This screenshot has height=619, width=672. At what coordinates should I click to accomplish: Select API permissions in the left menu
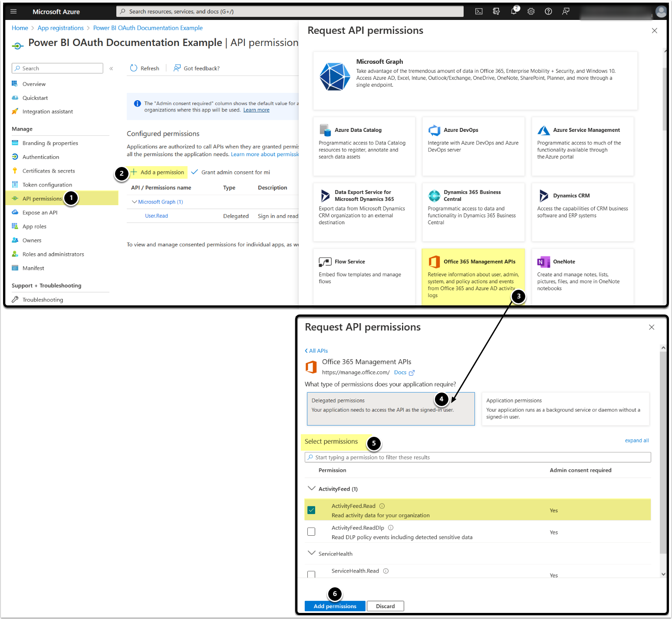pyautogui.click(x=42, y=199)
